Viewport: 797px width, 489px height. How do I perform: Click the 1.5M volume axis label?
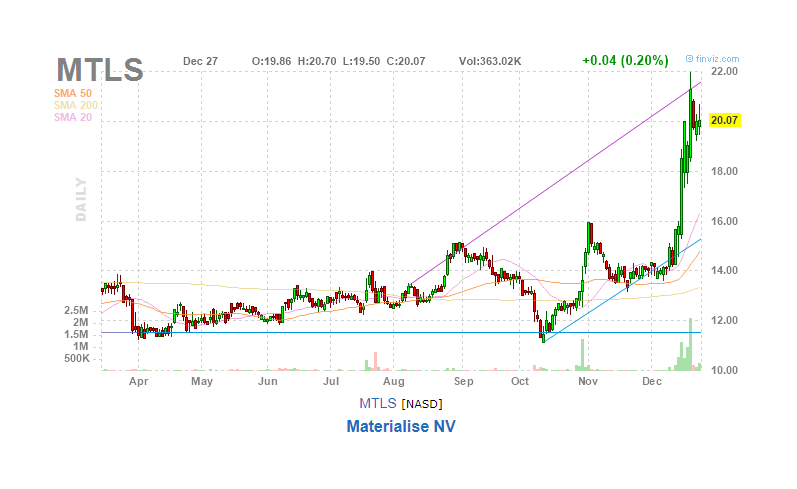tap(77, 334)
